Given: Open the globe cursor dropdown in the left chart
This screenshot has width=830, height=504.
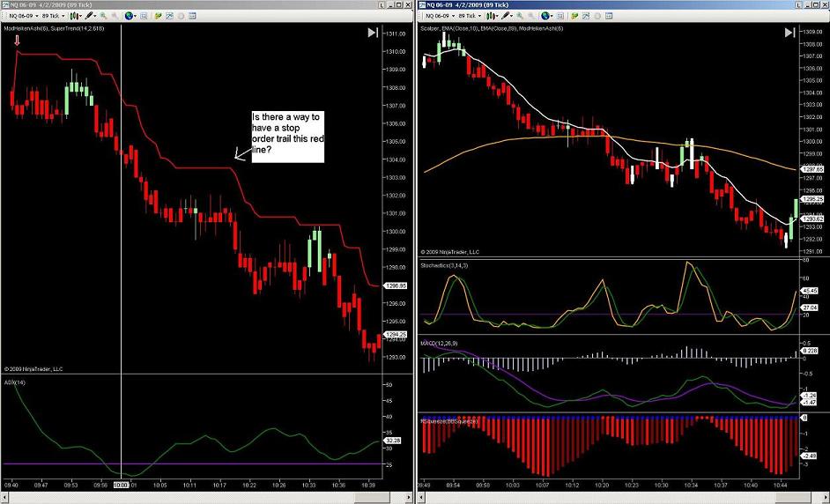Looking at the screenshot, I should (130, 16).
